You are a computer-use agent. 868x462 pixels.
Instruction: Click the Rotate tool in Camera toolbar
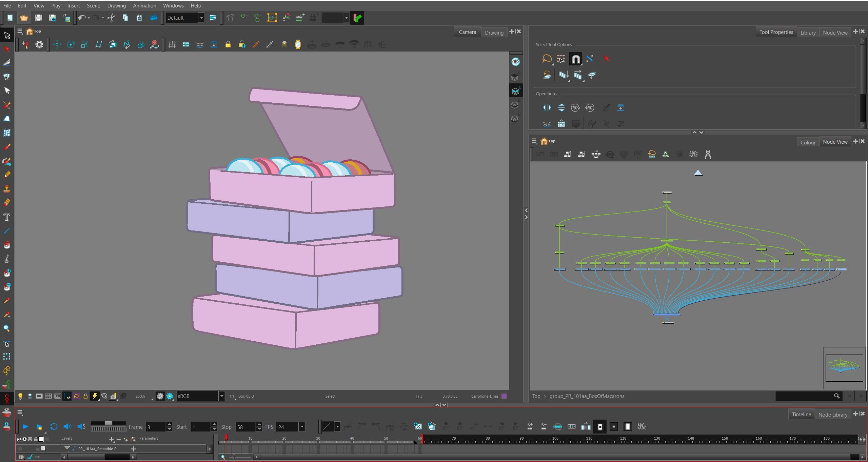click(x=71, y=44)
